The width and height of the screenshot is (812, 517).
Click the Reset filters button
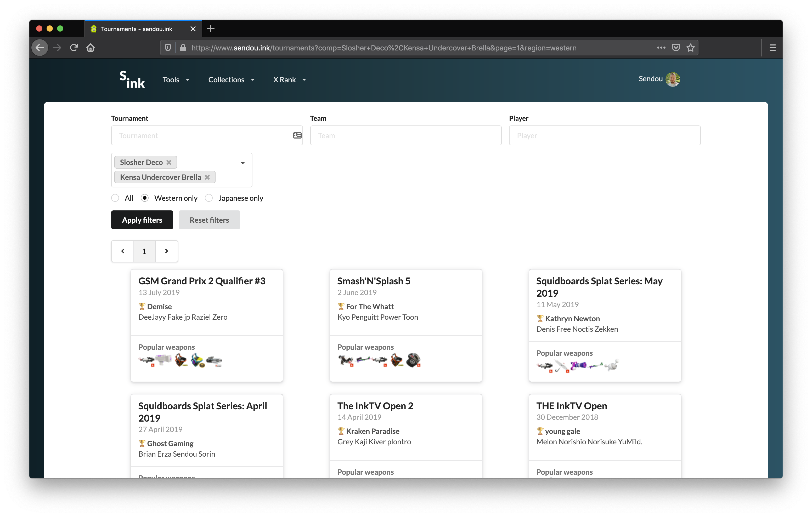[x=209, y=220]
